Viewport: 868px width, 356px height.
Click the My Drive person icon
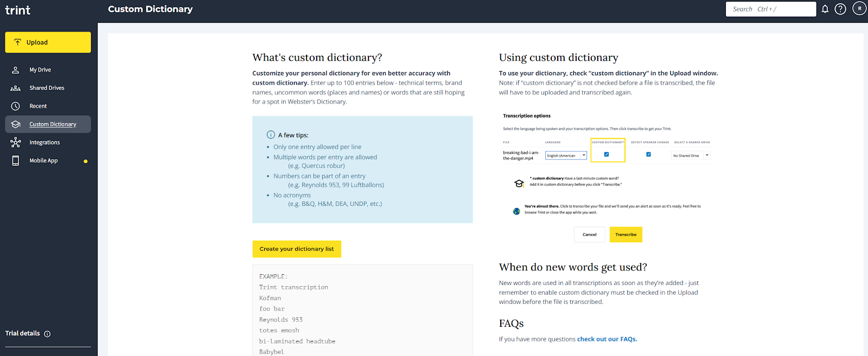16,70
